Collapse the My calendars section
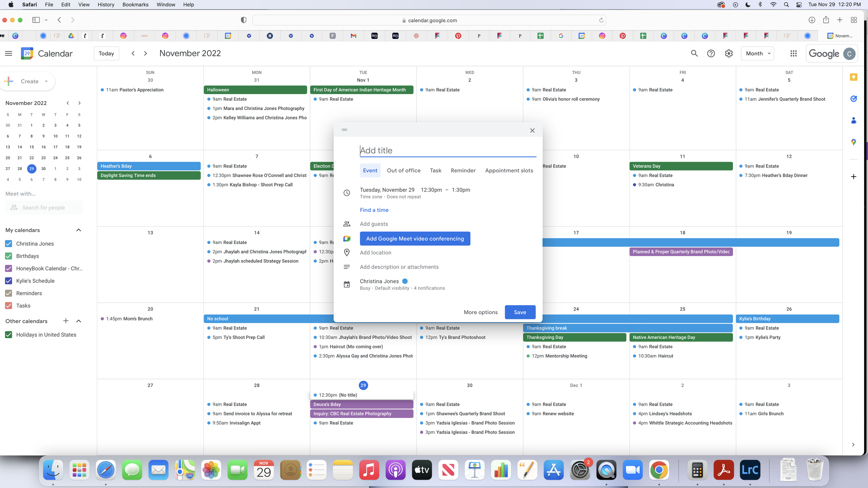The width and height of the screenshot is (868, 488). tap(78, 230)
